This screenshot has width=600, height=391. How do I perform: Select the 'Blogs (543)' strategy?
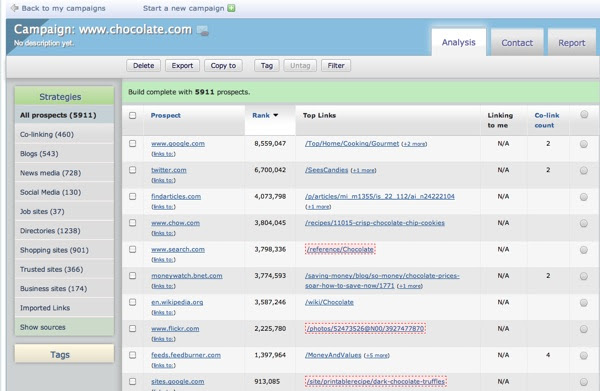point(64,153)
